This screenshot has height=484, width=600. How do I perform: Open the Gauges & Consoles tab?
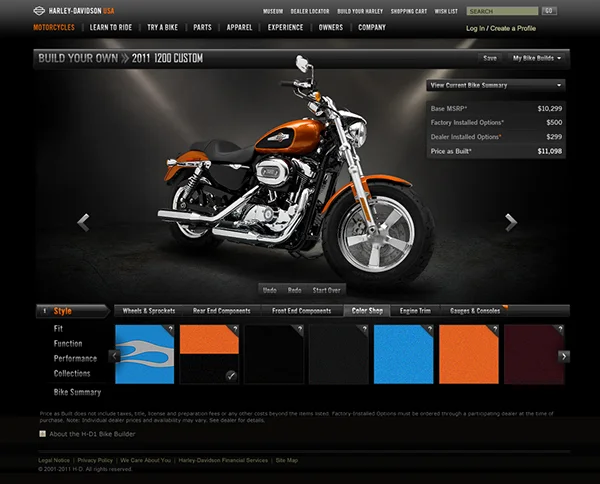475,311
